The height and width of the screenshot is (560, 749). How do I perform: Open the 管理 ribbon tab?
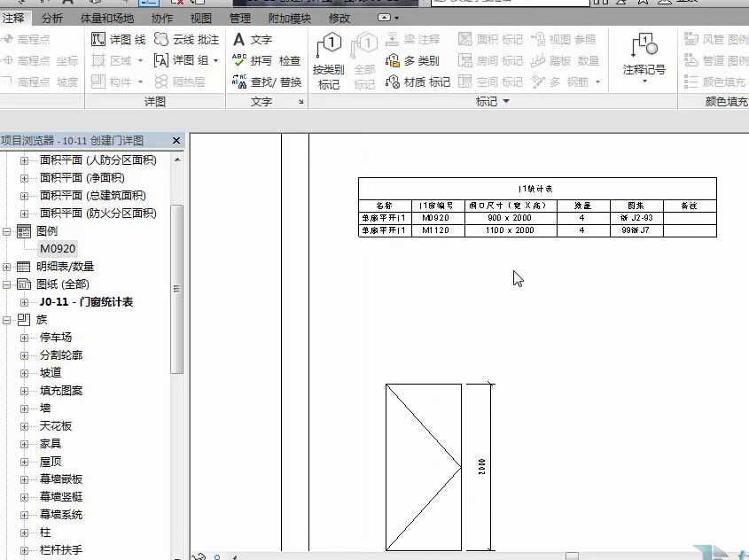point(239,18)
